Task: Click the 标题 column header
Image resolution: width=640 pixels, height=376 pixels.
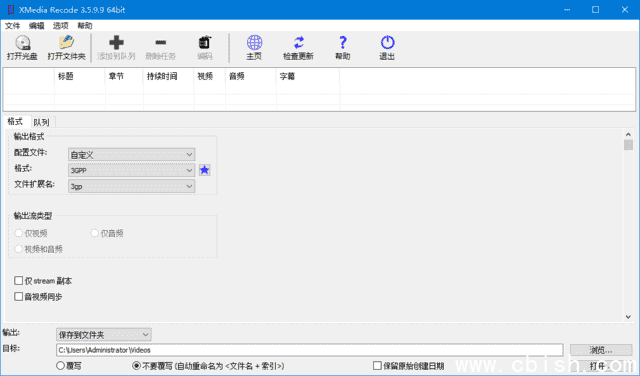Action: (80, 76)
